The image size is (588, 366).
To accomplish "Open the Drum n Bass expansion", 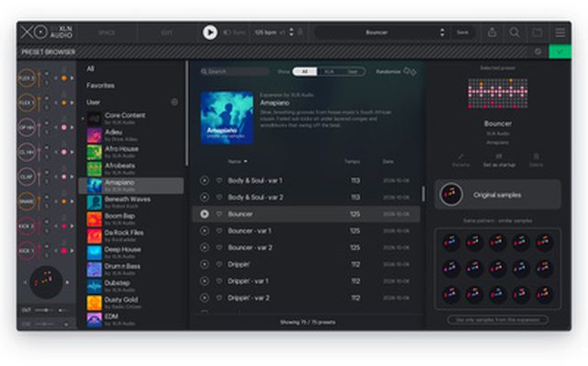I will point(130,269).
